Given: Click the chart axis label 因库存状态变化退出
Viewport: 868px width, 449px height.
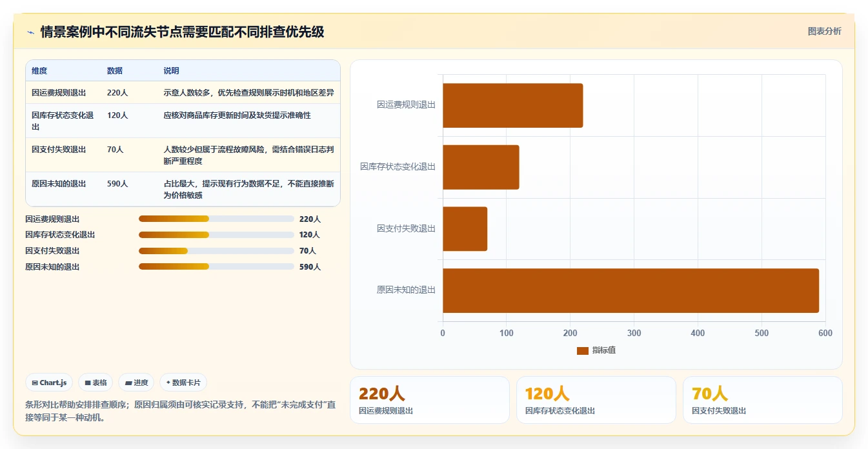Looking at the screenshot, I should point(398,166).
